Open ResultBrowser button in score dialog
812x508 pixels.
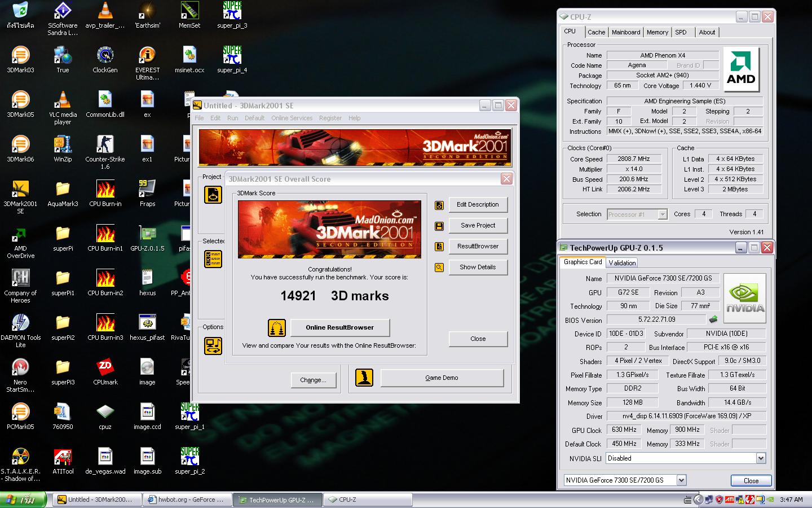[x=478, y=246]
